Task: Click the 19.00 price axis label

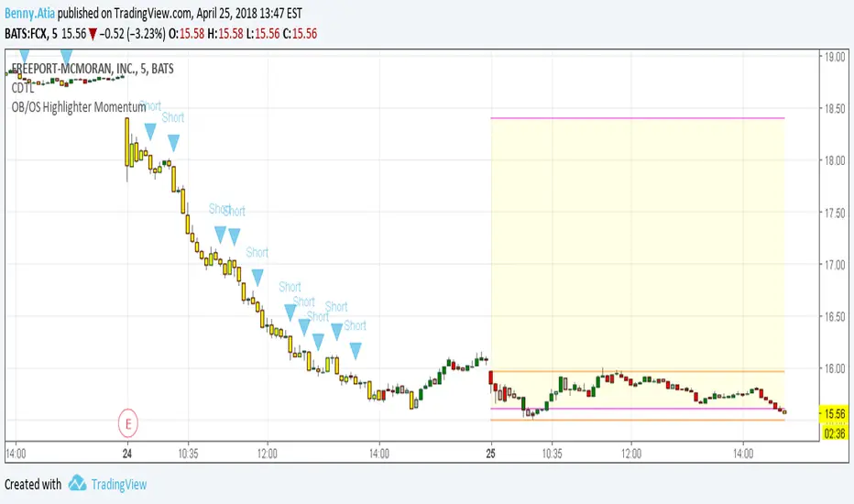Action: (x=835, y=57)
